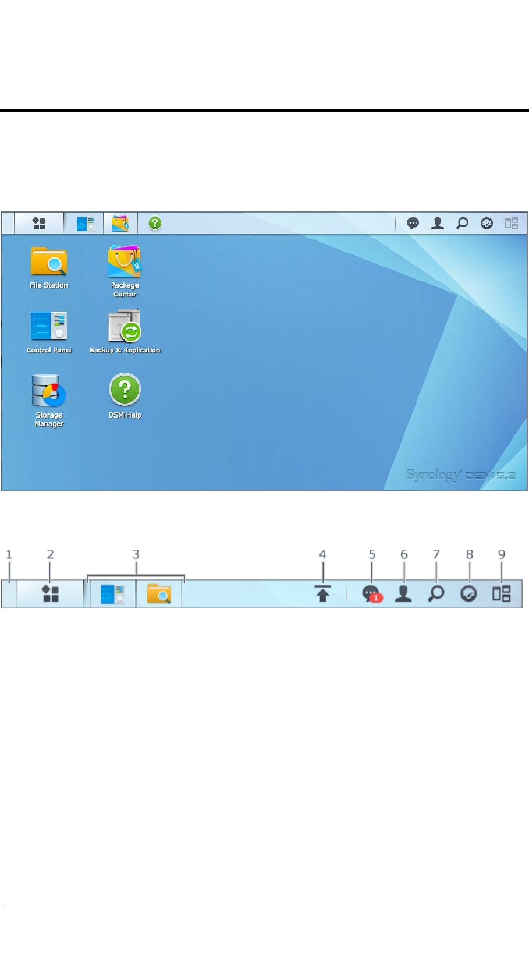Open the Upload Queue arrow icon
Screen dimensions: 529x980
pos(323,594)
